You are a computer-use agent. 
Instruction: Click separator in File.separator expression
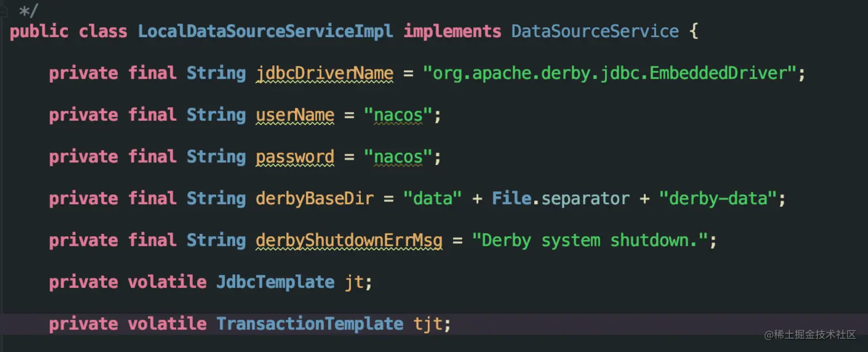(x=586, y=199)
